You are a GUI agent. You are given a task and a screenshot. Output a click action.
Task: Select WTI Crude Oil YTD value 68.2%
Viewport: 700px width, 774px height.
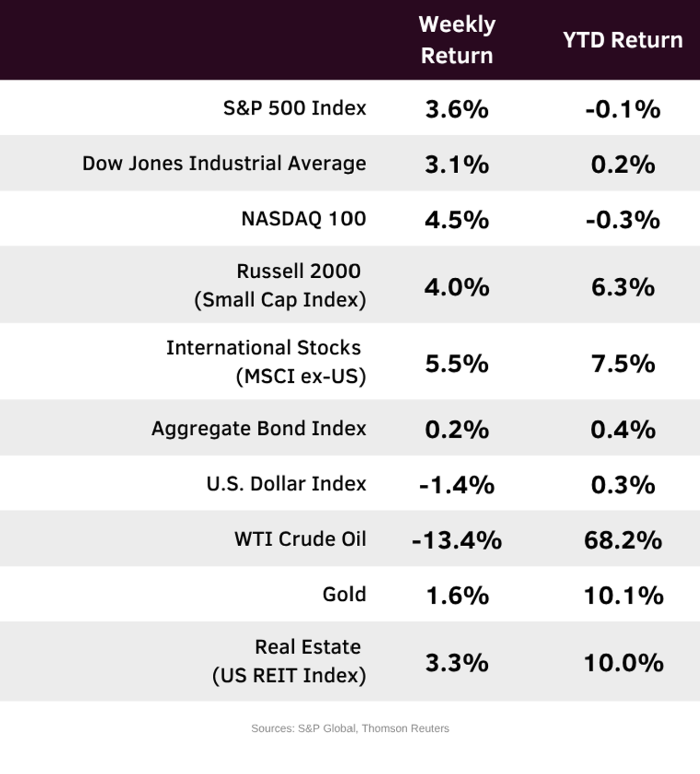623,540
